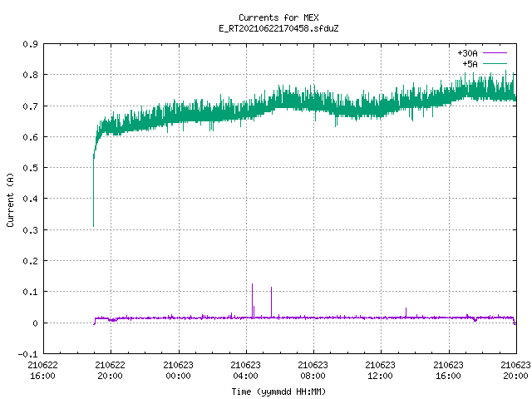Click the purple +30A legend line sample

[495, 53]
